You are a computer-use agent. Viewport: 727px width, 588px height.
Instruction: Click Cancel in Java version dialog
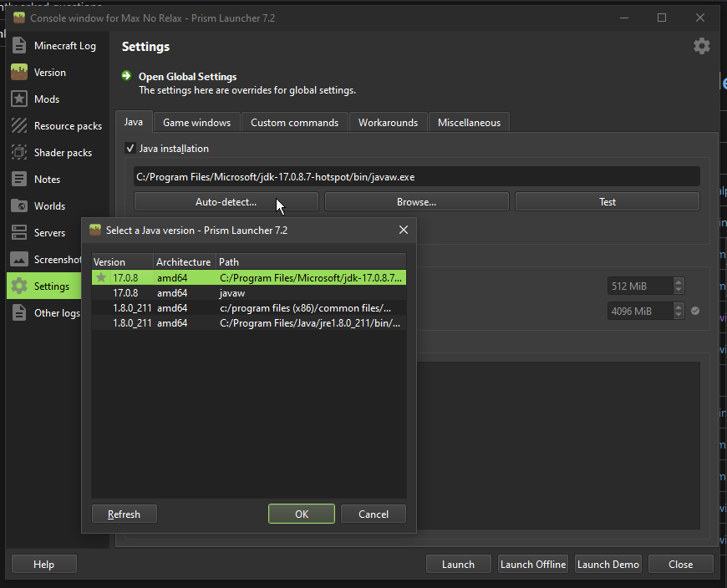[374, 514]
